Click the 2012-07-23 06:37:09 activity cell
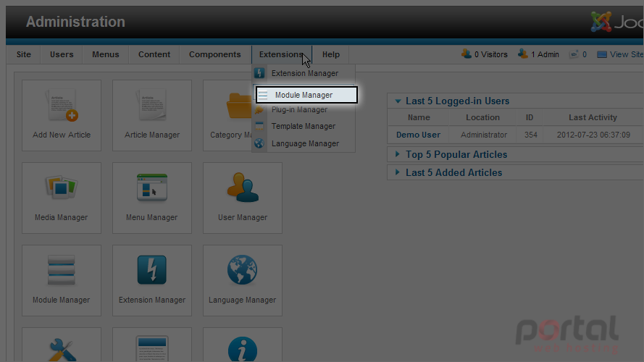 pos(593,135)
